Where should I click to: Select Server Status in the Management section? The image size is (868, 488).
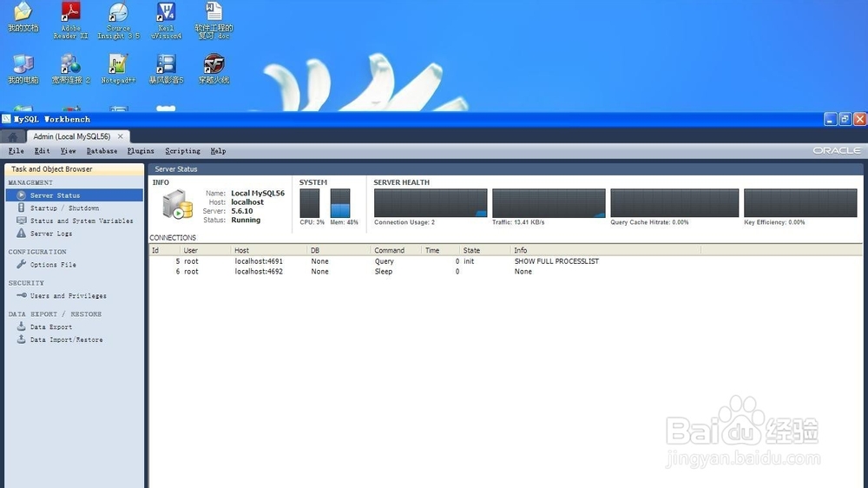(x=74, y=195)
